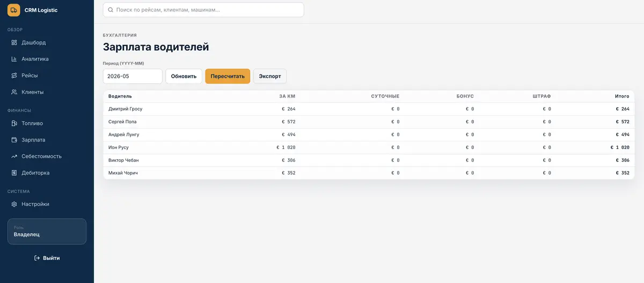Select the Аналитика chart icon
The width and height of the screenshot is (644, 283).
click(x=14, y=59)
